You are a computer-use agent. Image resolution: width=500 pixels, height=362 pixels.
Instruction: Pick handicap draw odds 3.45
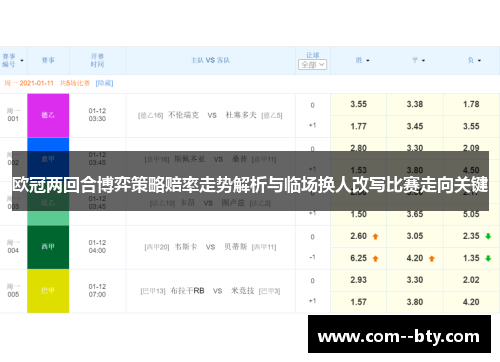415,126
